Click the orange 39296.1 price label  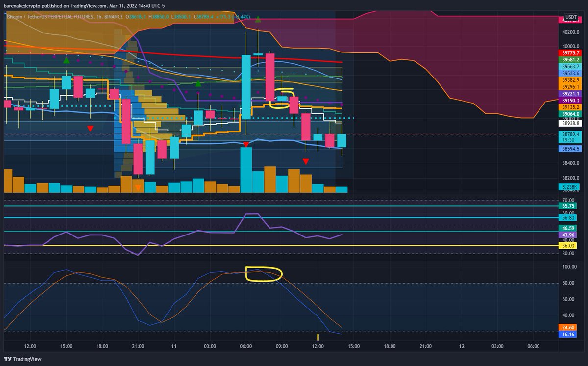[570, 87]
